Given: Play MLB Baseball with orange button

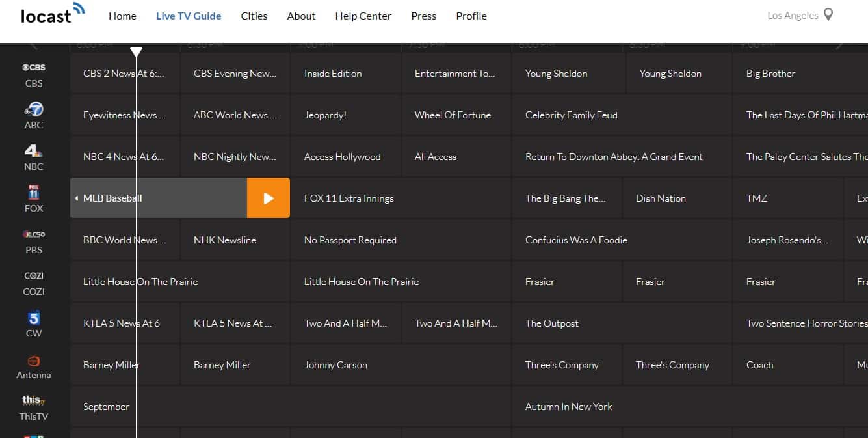Looking at the screenshot, I should [269, 198].
